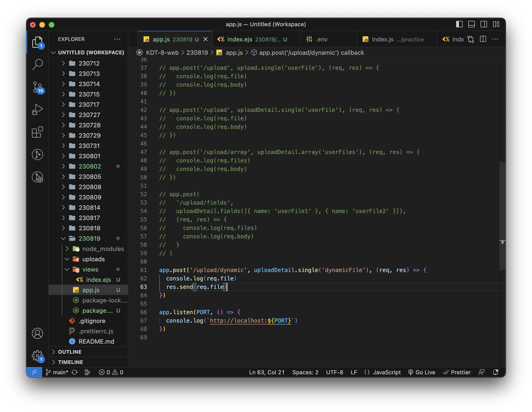Click line number 61 in gutter
This screenshot has width=532, height=412.
[x=144, y=270]
